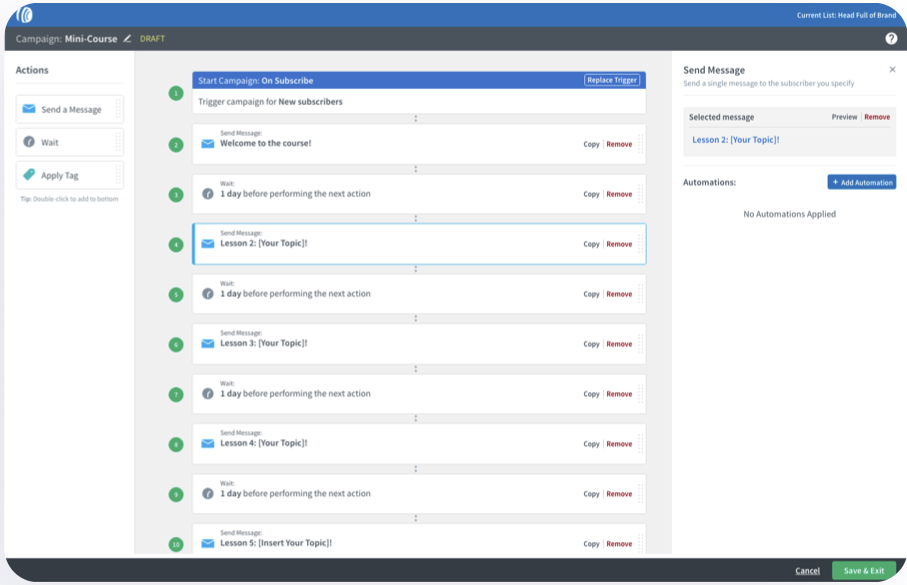This screenshot has height=585, width=907.
Task: Click the envelope icon beside Send a Message
Action: point(29,109)
